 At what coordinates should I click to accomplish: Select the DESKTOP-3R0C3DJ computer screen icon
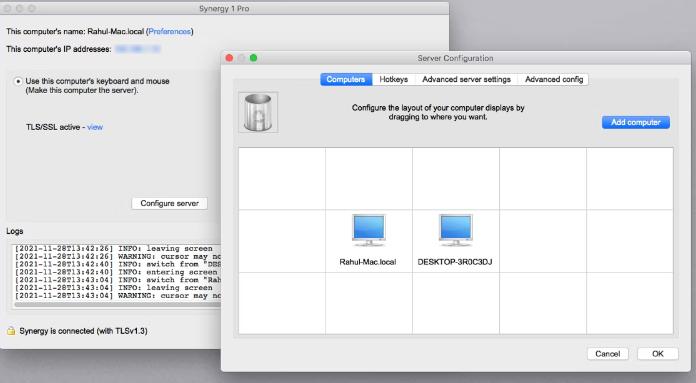click(455, 230)
